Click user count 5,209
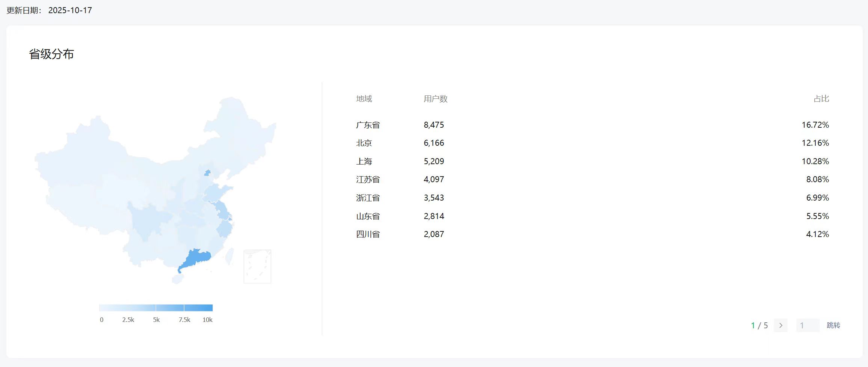Image resolution: width=868 pixels, height=367 pixels. click(x=434, y=162)
